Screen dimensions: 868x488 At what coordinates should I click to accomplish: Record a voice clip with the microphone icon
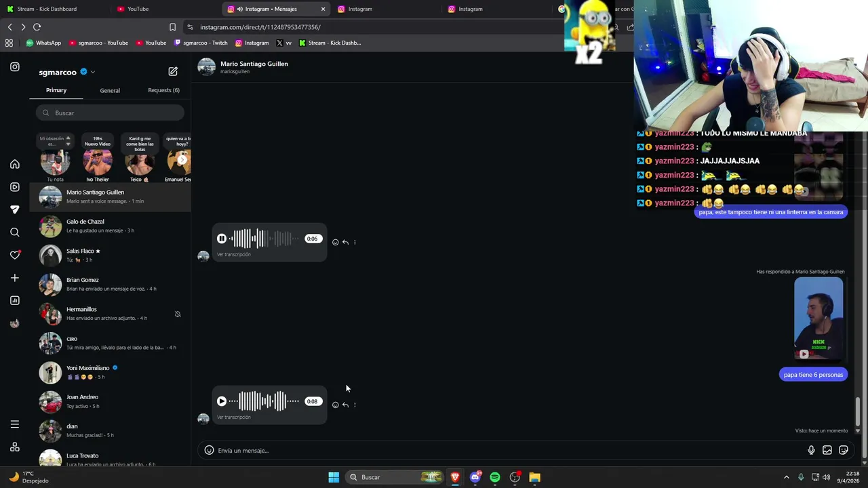click(x=811, y=450)
